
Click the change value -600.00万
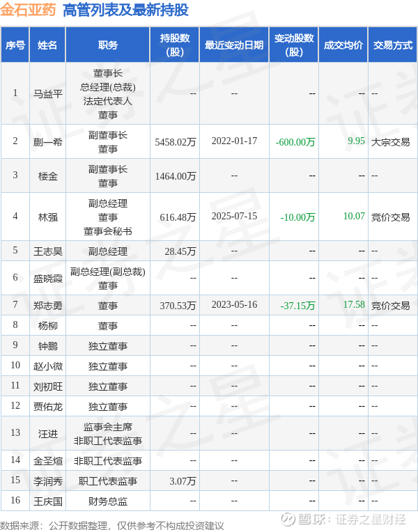[x=295, y=142]
